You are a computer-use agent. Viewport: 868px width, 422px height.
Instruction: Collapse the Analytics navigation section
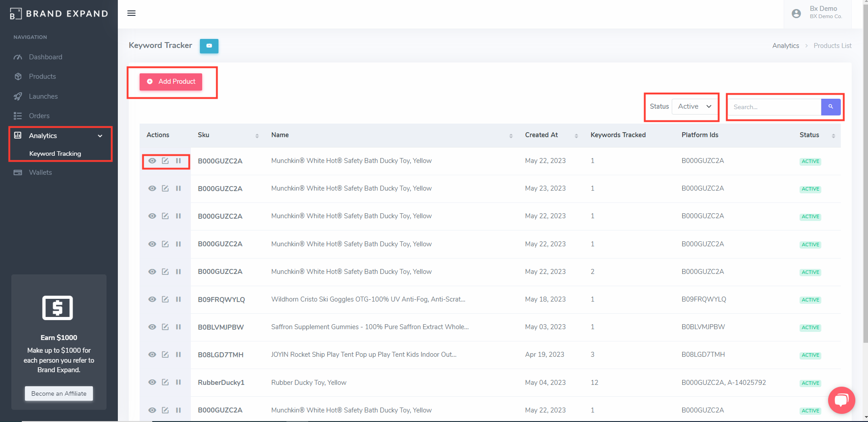point(100,136)
